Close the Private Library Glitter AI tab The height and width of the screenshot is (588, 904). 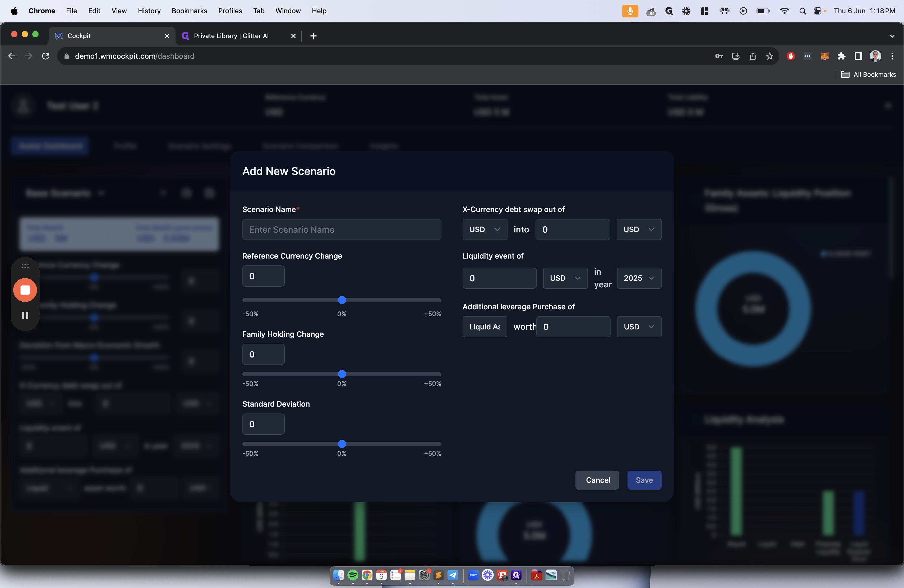click(293, 36)
